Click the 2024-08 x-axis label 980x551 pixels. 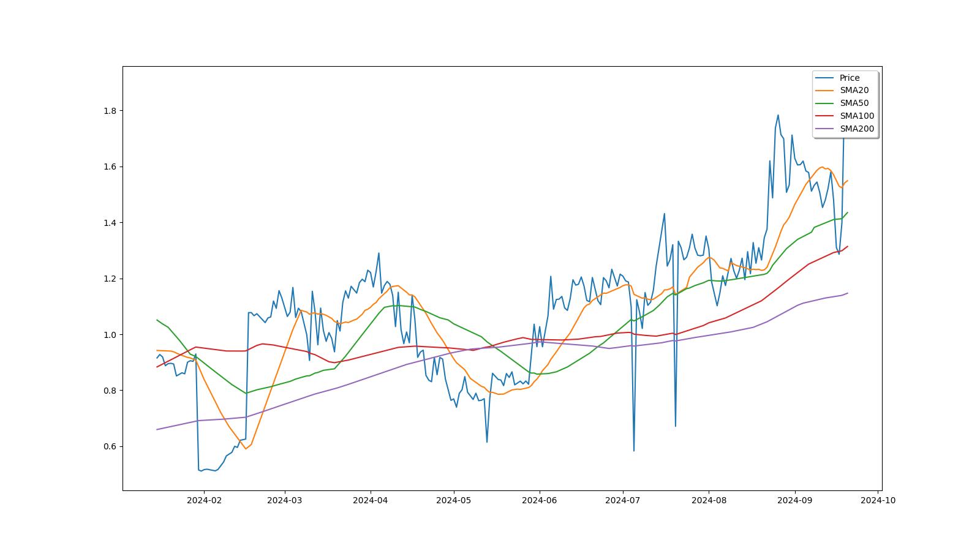click(x=709, y=500)
